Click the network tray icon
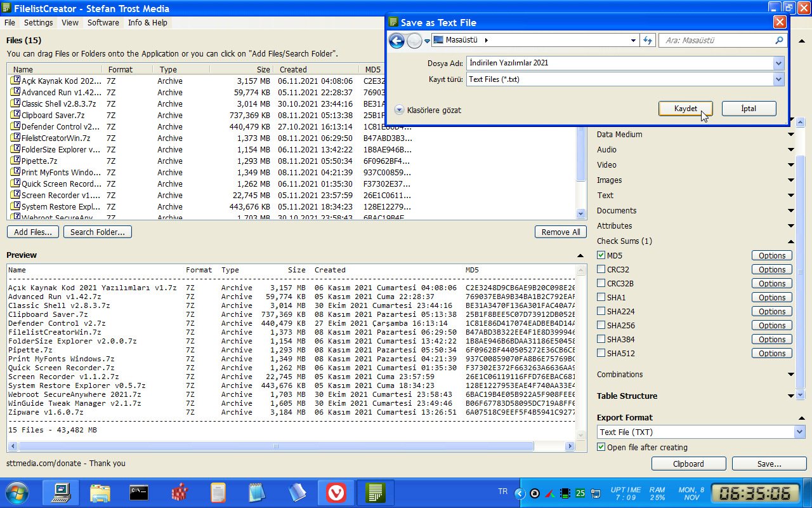 coord(596,493)
